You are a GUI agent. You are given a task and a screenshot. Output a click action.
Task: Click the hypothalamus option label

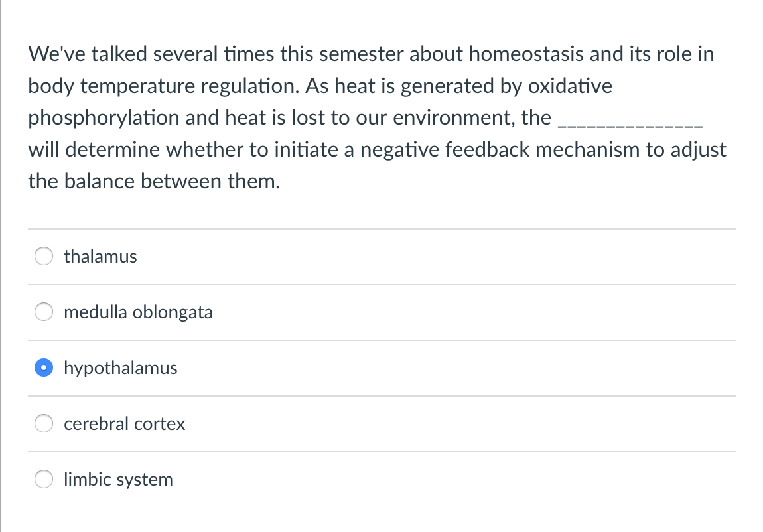(120, 368)
